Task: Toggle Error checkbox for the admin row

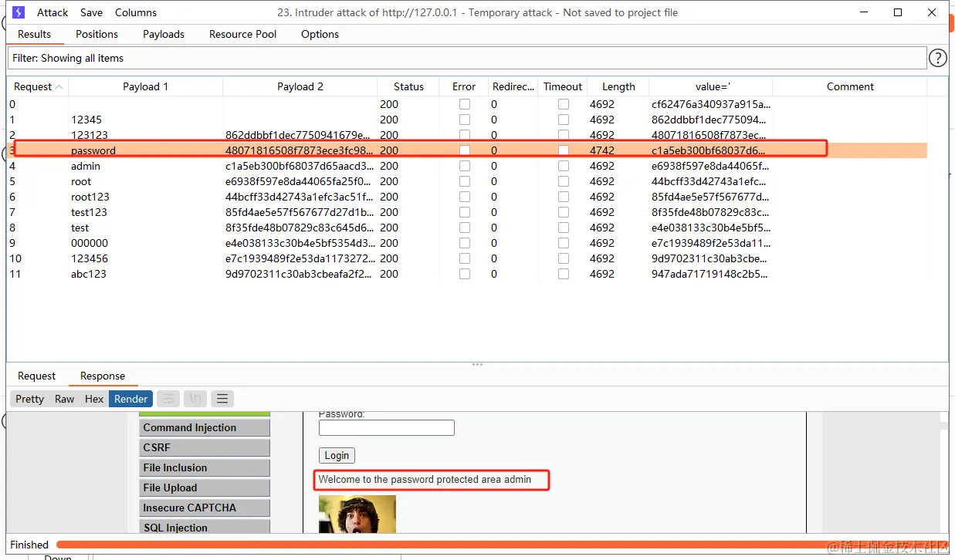Action: coord(465,166)
